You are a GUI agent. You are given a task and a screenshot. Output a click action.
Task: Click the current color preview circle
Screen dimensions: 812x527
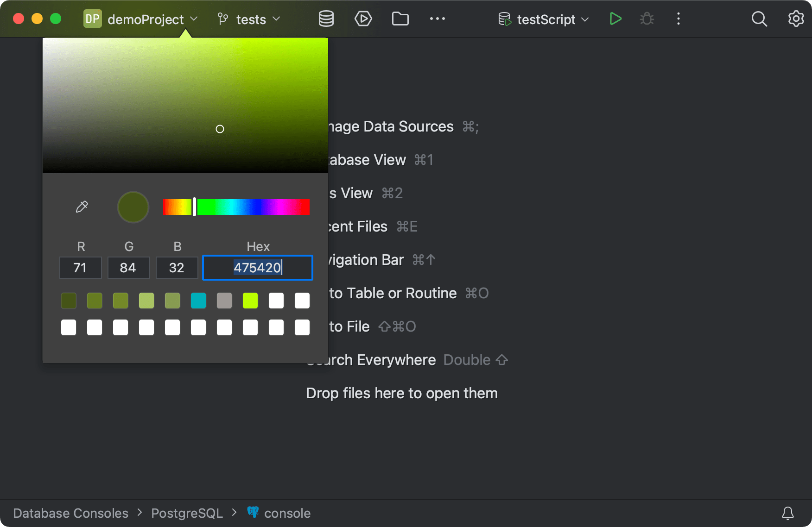[133, 207]
